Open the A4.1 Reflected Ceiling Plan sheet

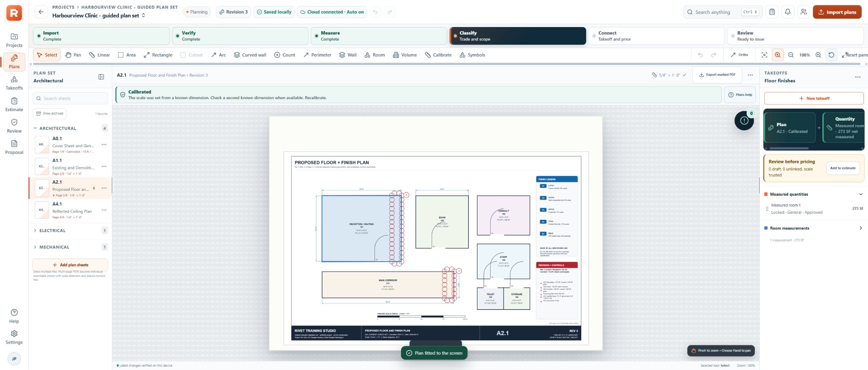point(70,210)
